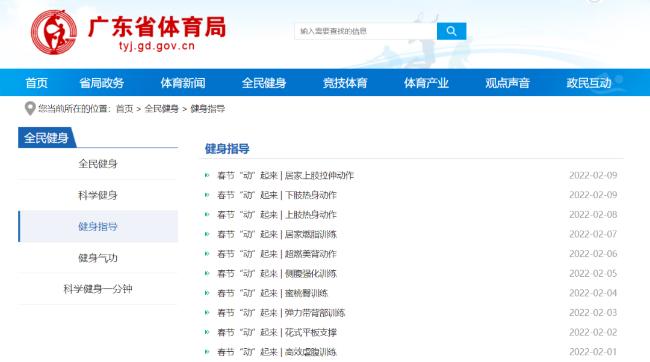Open the 体育新闻 navigation menu
Viewport: 650px width, 362px height.
[183, 83]
